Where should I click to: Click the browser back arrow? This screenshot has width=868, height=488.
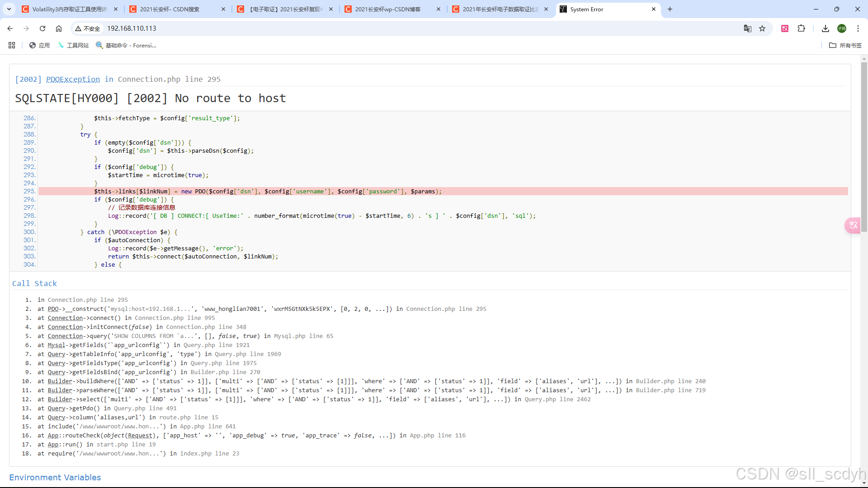tap(10, 28)
